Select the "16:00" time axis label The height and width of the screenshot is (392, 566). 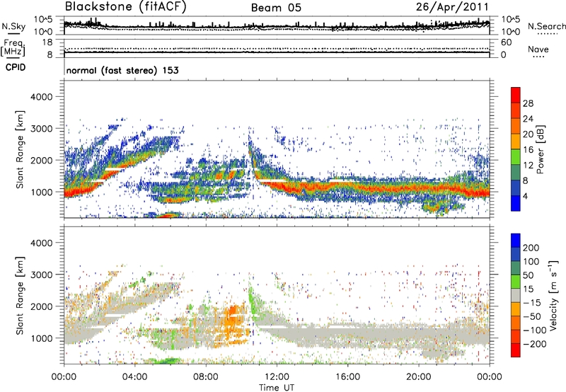pos(347,377)
